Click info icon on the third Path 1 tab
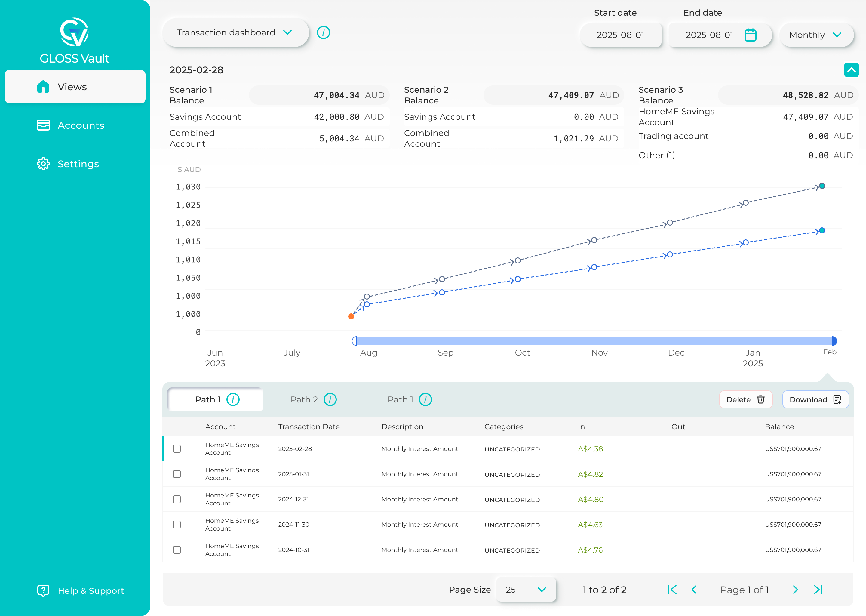Image resolution: width=866 pixels, height=616 pixels. (425, 399)
